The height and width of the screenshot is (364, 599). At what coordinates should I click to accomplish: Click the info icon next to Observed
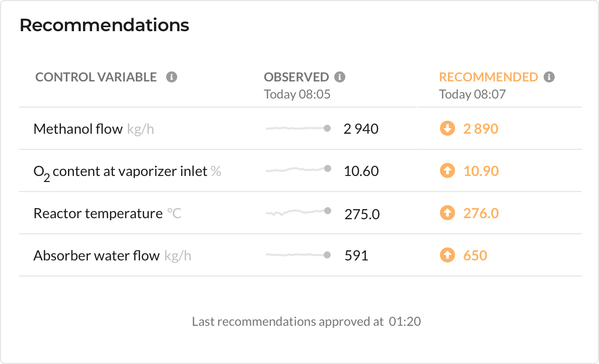click(340, 77)
